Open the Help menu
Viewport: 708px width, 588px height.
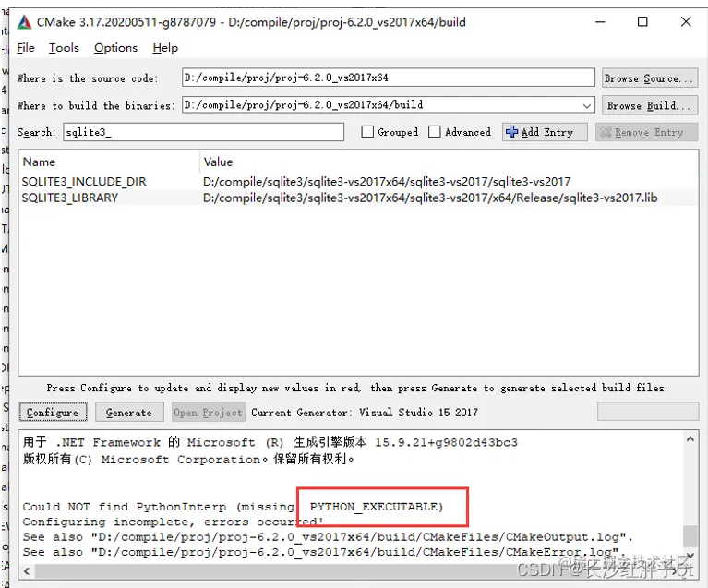[165, 48]
